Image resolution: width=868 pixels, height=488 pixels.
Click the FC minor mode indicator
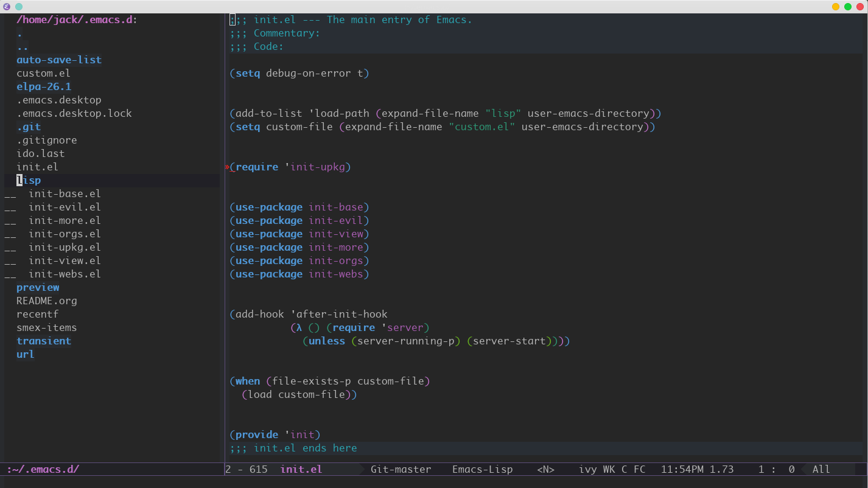pos(640,469)
